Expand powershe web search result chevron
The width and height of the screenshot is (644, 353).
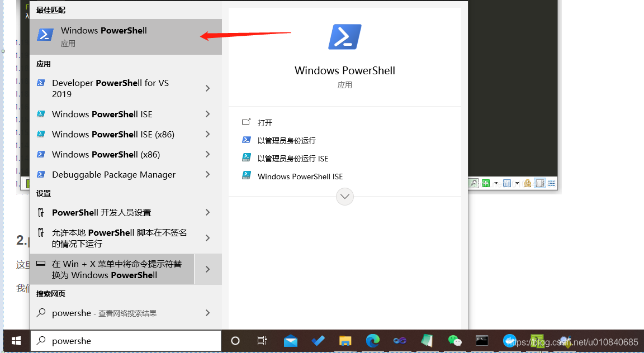[x=208, y=313]
